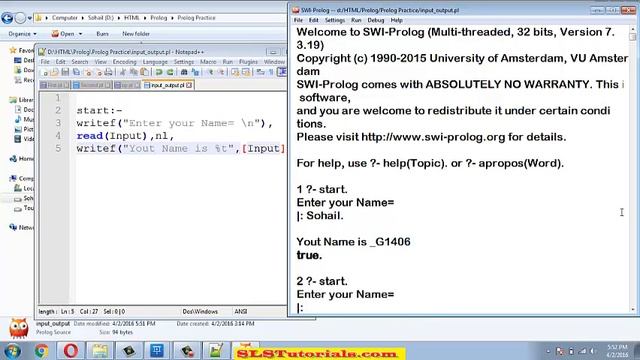
Task: Click HTML in the Explorer address breadcrumb
Action: coord(132,18)
